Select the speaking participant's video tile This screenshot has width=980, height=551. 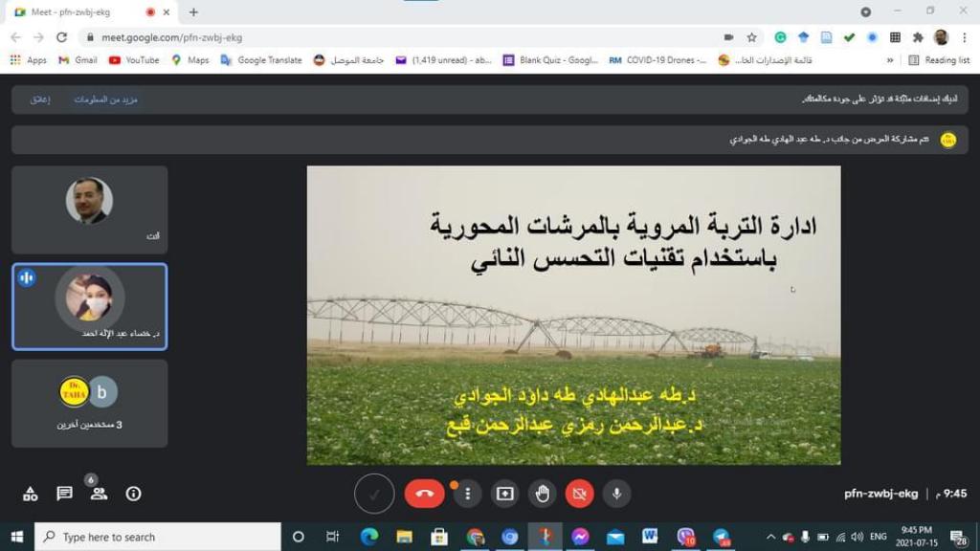click(x=90, y=306)
